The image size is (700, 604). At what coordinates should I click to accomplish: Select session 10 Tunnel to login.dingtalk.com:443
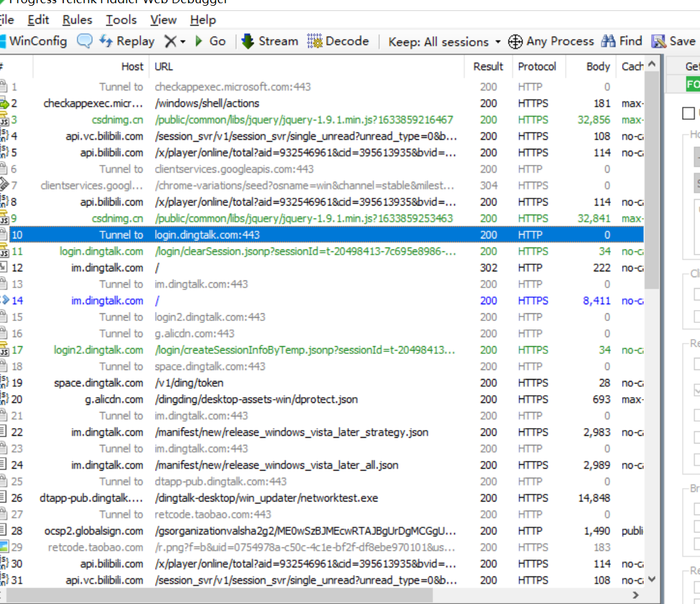[322, 235]
